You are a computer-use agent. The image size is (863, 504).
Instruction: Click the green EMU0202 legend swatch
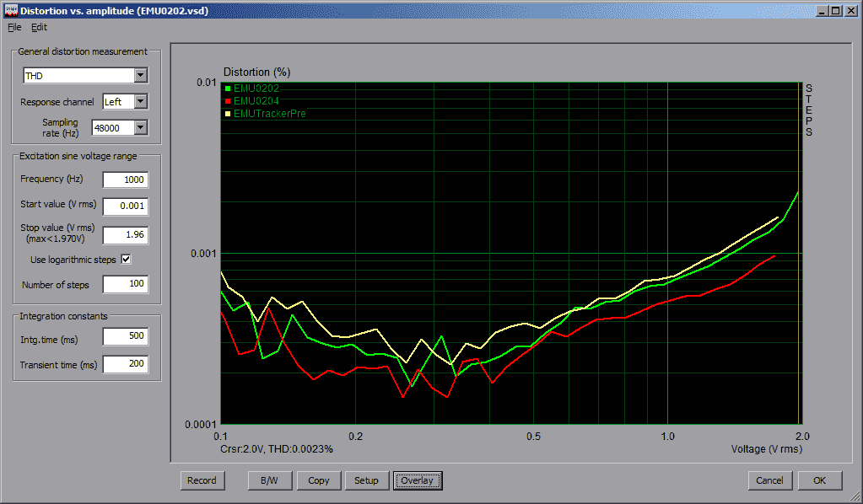(228, 88)
